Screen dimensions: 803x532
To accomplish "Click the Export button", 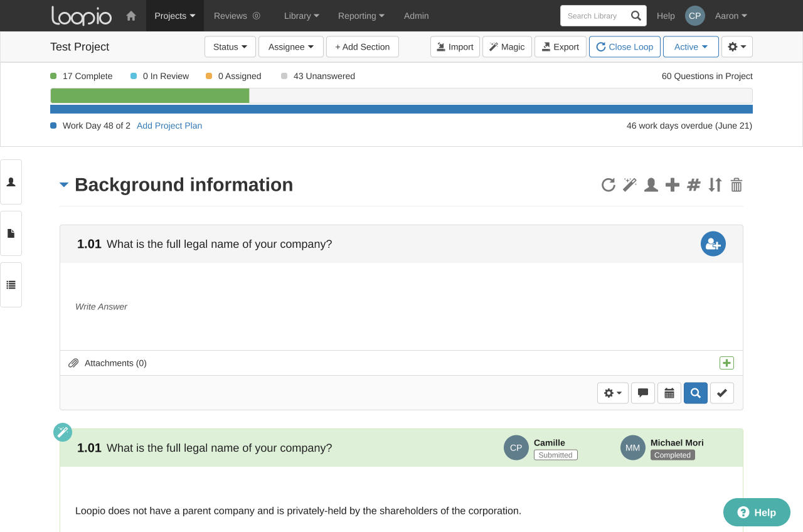I will click(560, 46).
